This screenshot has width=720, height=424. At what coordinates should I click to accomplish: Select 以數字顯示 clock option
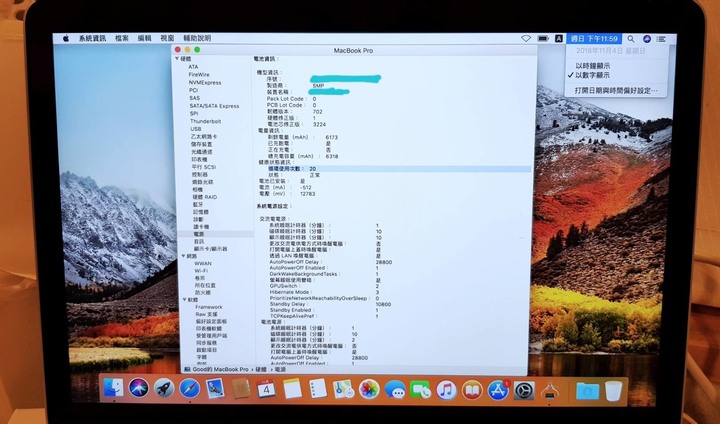(x=592, y=75)
